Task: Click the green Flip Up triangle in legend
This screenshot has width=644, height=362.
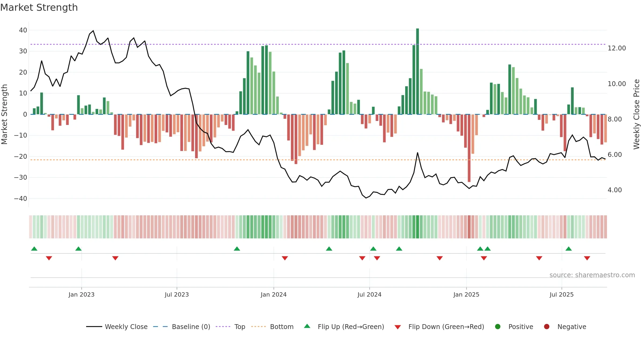Action: [307, 326]
